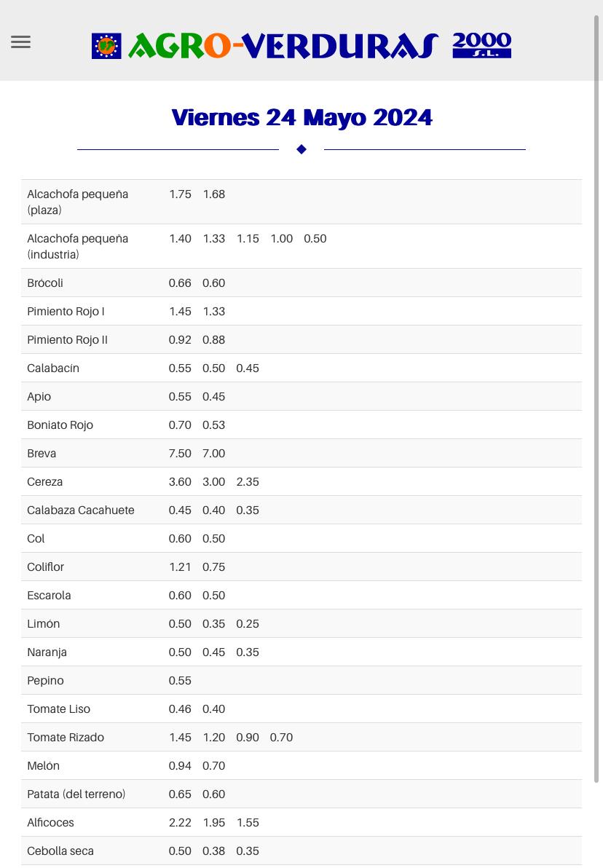Click the blue square emblem in the logo
The image size is (603, 868).
pyautogui.click(x=106, y=46)
